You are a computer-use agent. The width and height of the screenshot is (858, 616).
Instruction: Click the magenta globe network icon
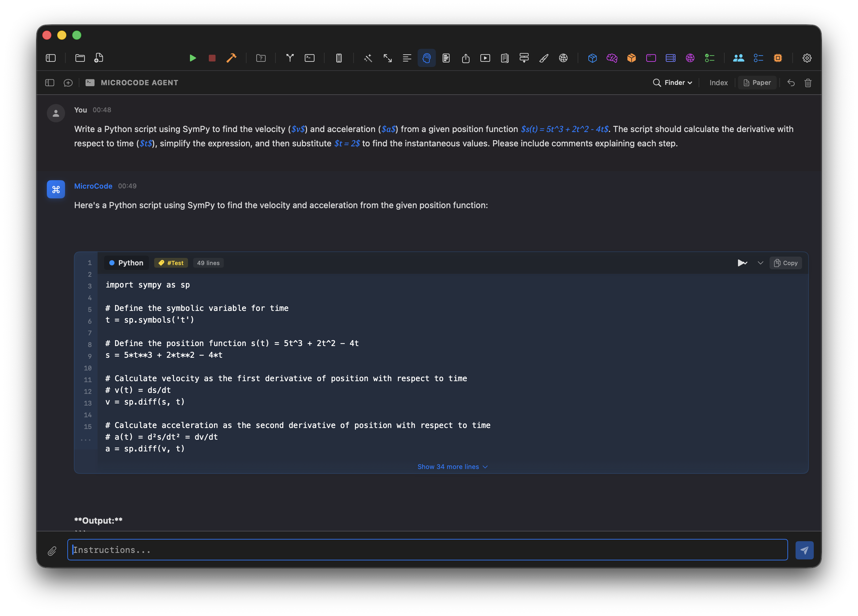(x=690, y=58)
